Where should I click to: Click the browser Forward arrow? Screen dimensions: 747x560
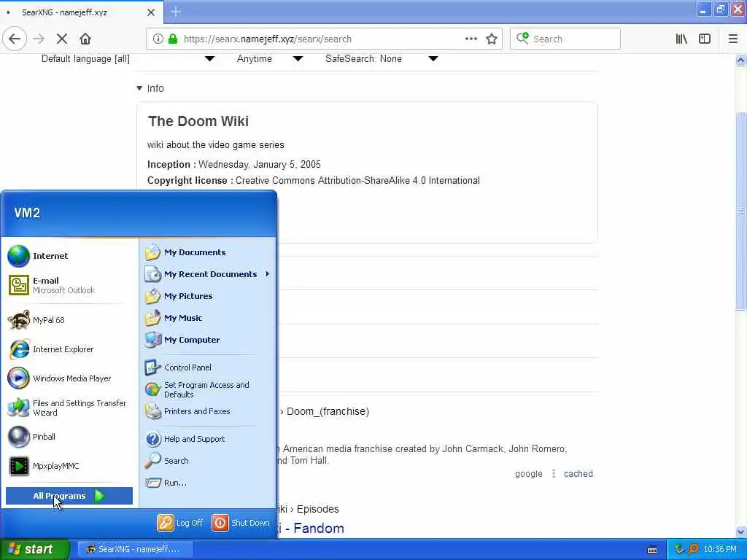click(39, 39)
